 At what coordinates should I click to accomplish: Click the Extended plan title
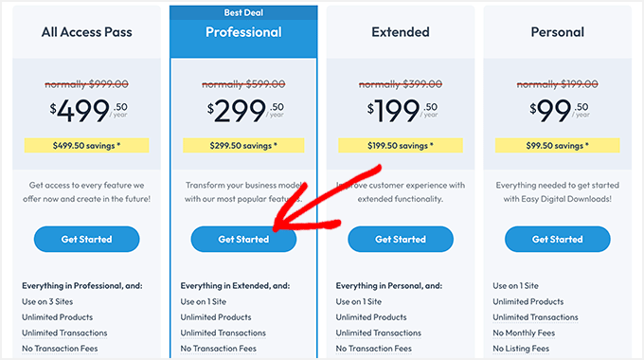coord(401,32)
